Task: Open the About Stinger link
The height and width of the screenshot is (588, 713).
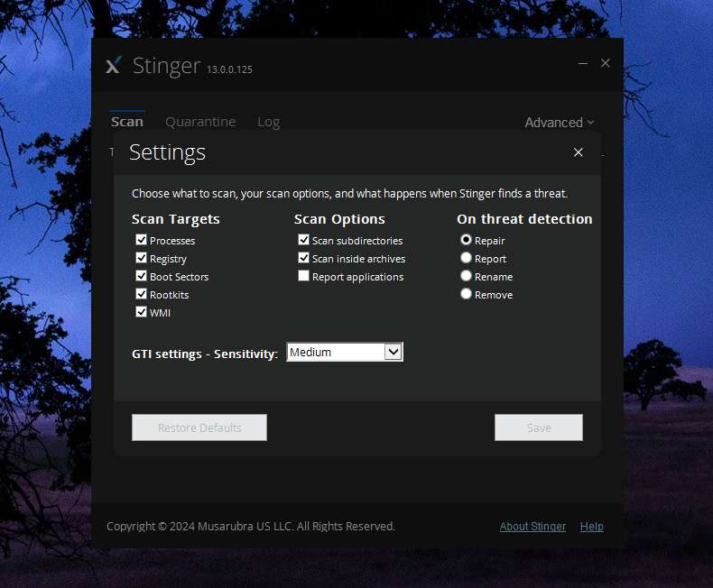Action: tap(532, 526)
